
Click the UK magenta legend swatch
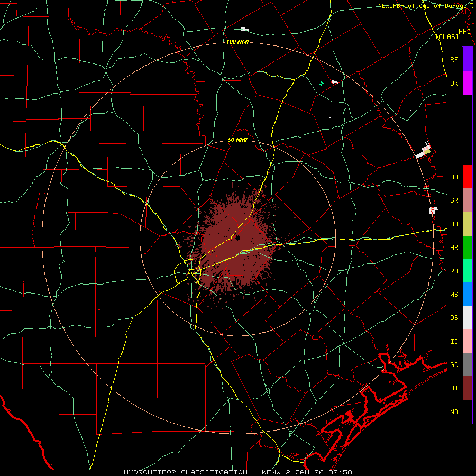(467, 83)
